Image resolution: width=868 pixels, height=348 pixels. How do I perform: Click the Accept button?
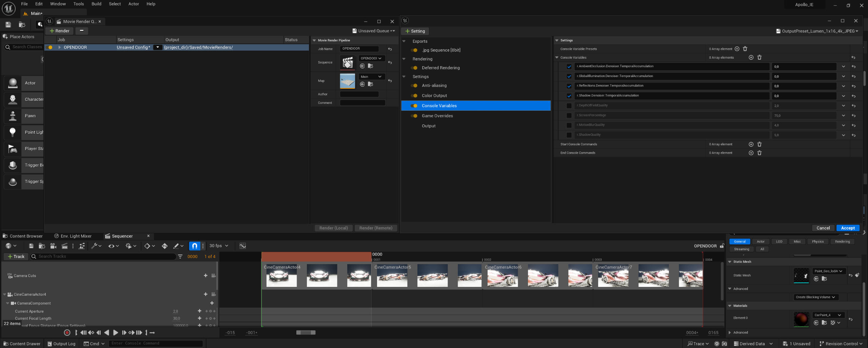pyautogui.click(x=848, y=228)
